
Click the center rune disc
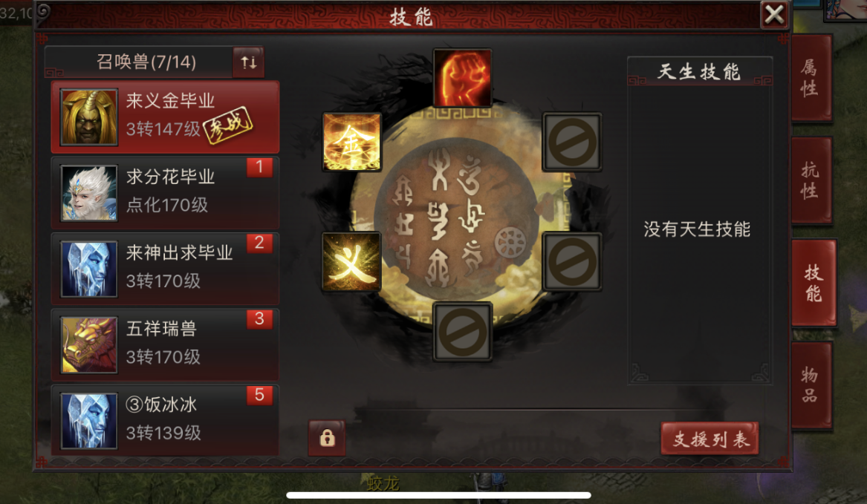tap(456, 218)
